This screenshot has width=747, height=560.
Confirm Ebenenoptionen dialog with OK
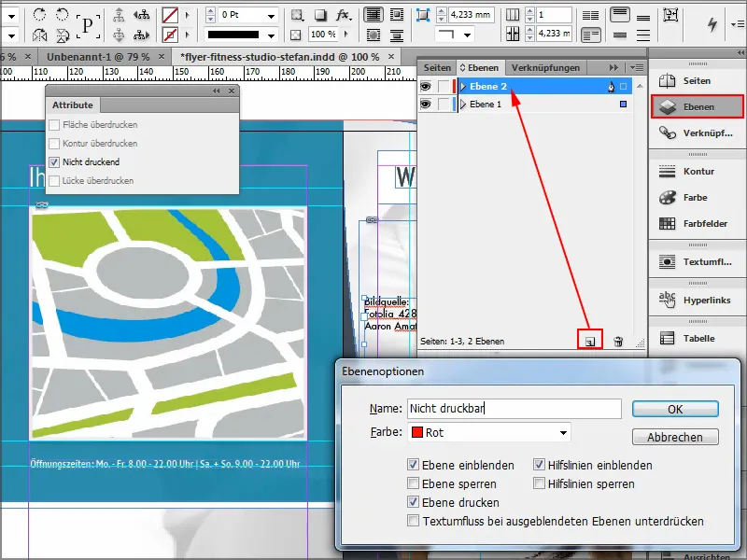(675, 409)
